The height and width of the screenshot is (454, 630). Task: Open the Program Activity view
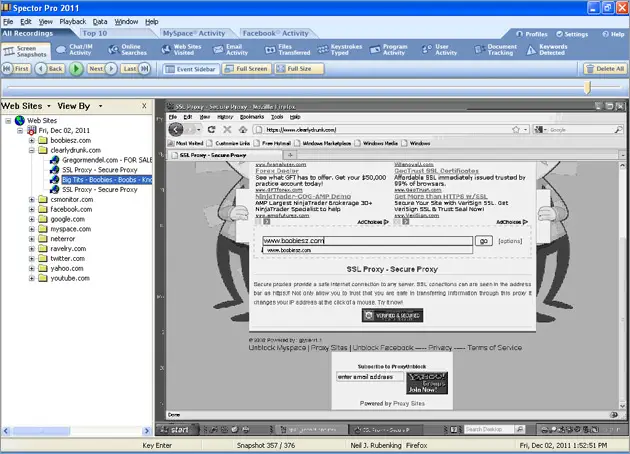pyautogui.click(x=389, y=50)
